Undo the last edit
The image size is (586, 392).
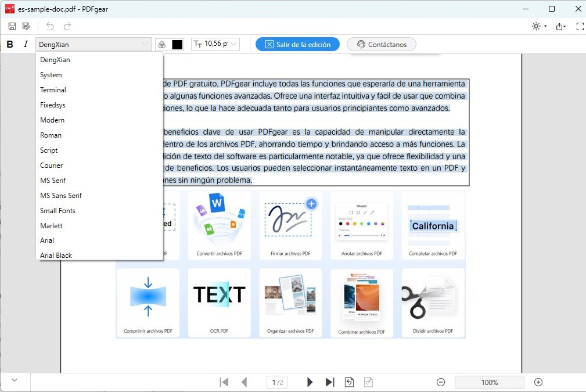pyautogui.click(x=50, y=26)
